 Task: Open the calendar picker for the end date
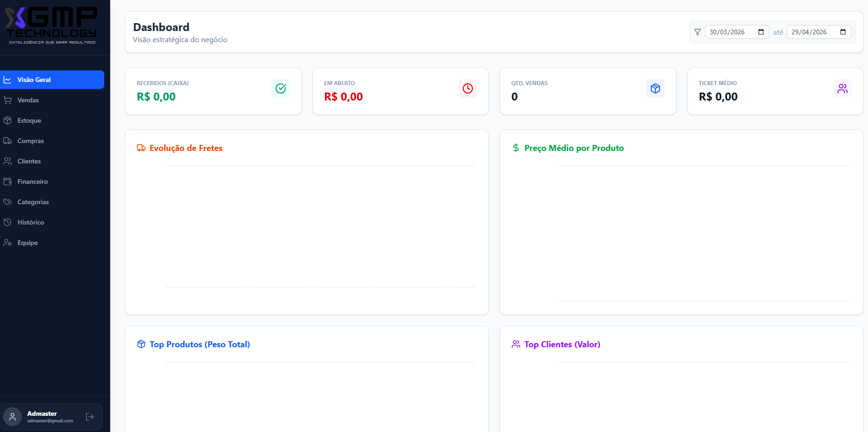tap(843, 32)
